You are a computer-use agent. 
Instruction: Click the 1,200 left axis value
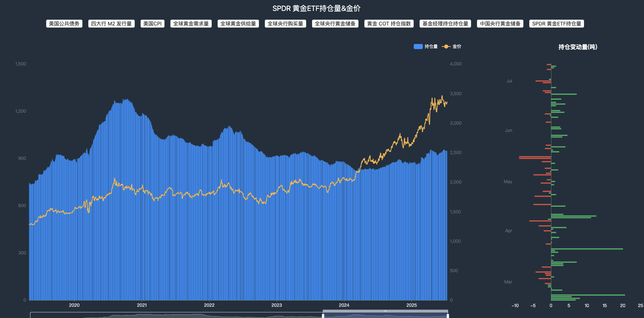tap(21, 111)
